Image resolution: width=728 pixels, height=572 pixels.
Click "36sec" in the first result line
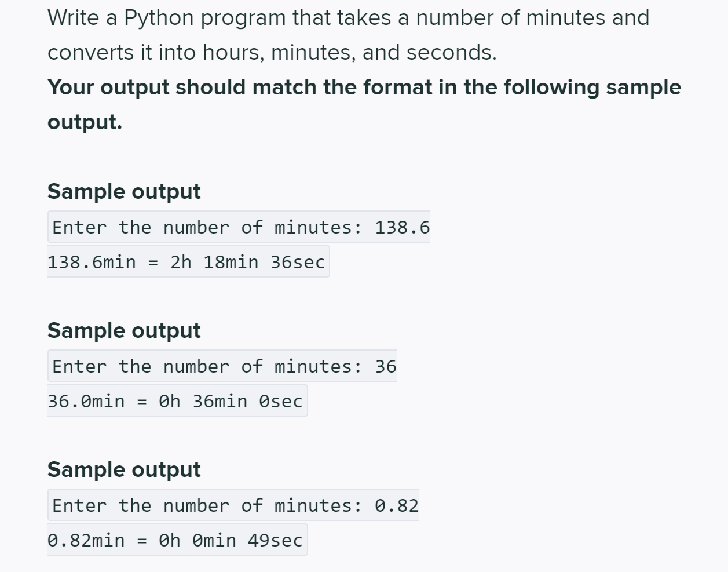298,262
